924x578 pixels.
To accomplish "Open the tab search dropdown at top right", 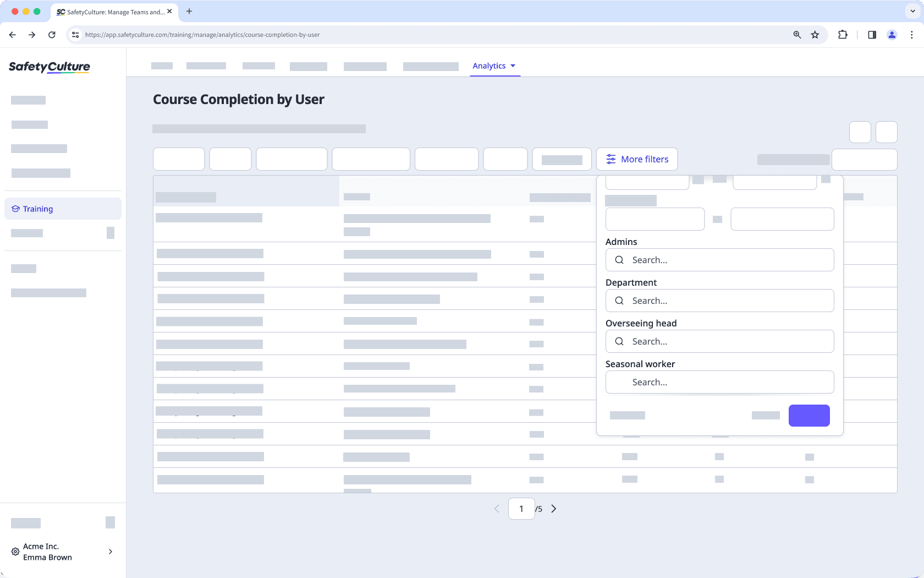I will (911, 11).
